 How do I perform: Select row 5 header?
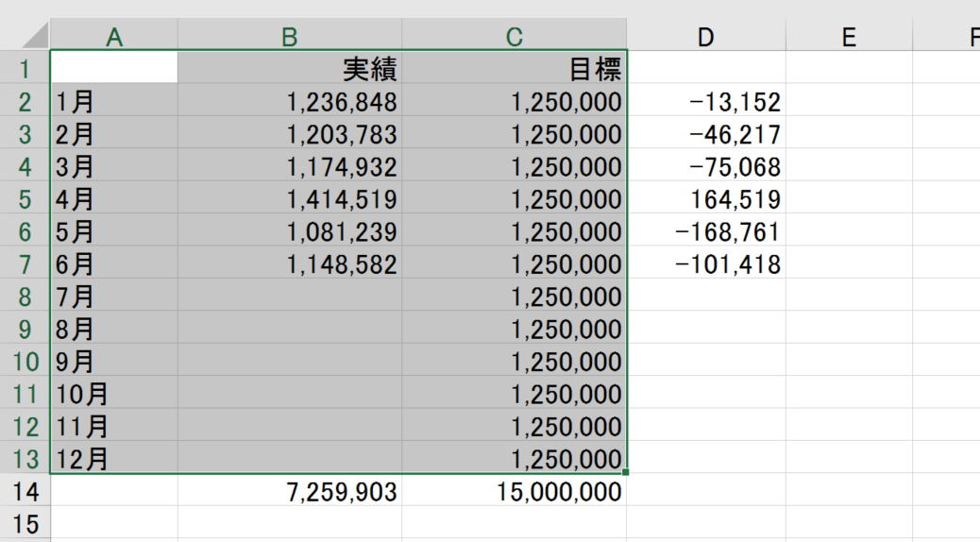tap(25, 197)
